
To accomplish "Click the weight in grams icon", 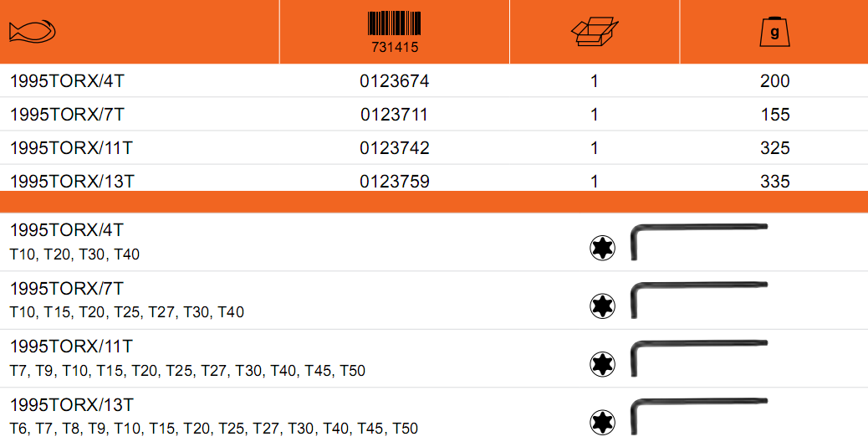I will click(x=774, y=32).
